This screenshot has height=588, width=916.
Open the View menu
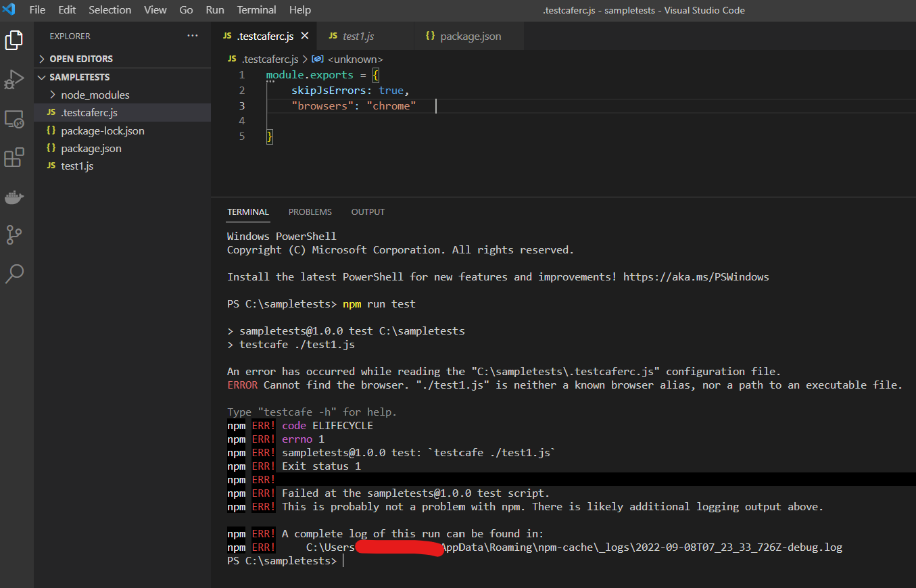pos(155,10)
